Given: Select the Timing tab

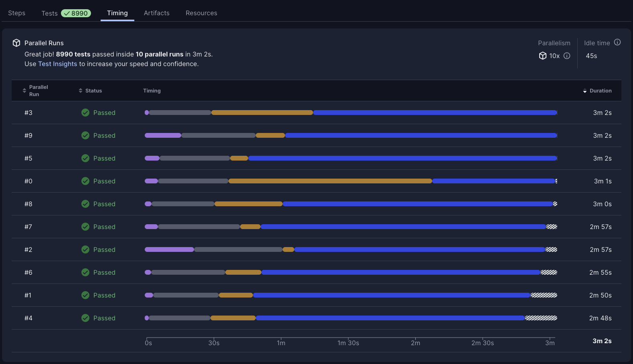Looking at the screenshot, I should 117,13.
